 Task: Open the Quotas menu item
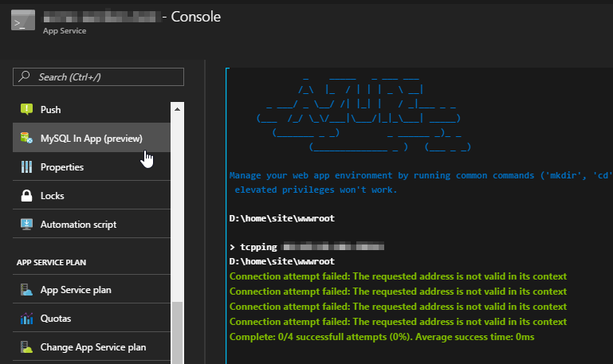click(x=92, y=319)
